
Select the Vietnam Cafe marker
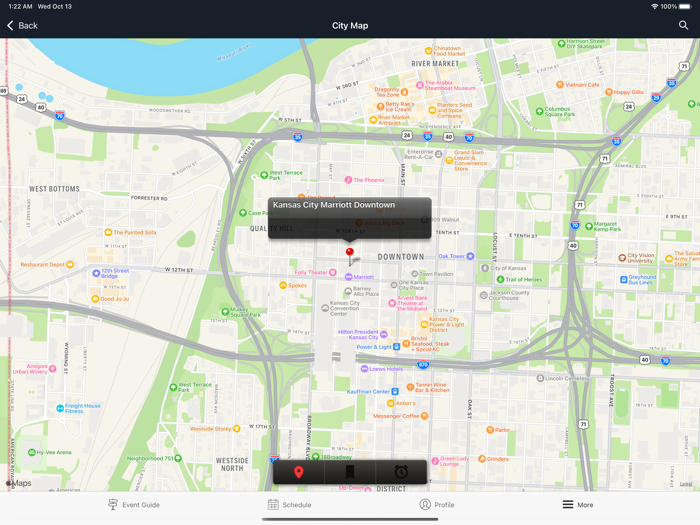pos(560,84)
